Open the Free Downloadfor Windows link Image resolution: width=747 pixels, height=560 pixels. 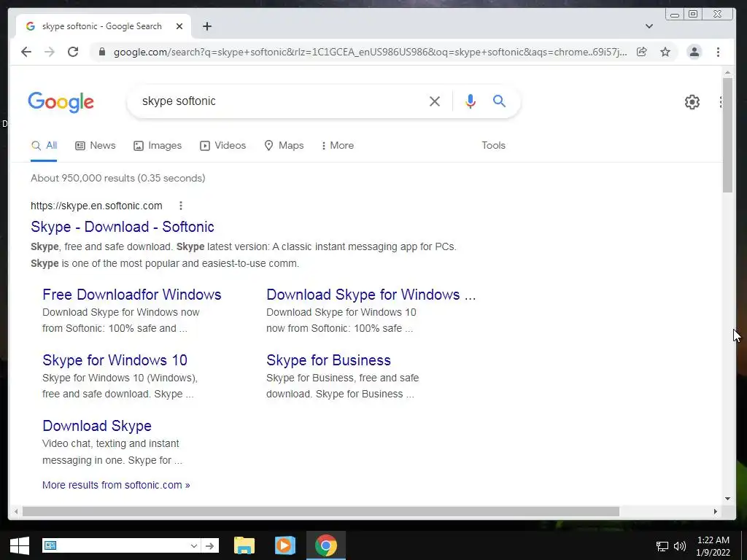pyautogui.click(x=132, y=295)
